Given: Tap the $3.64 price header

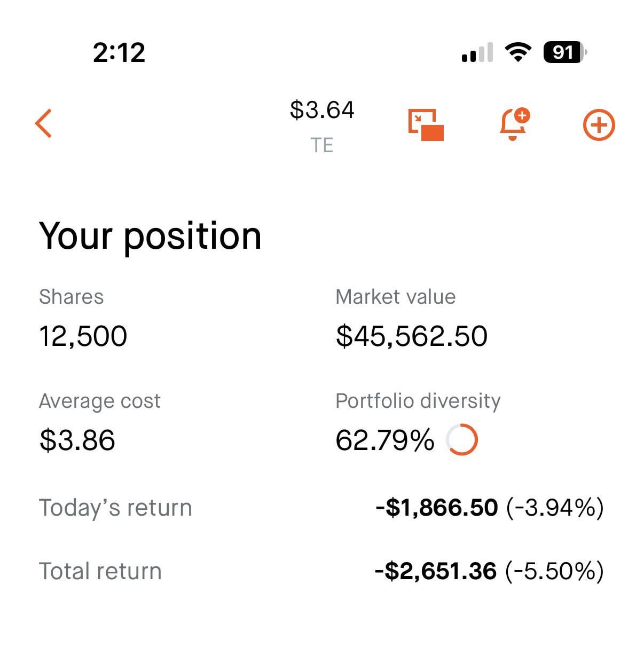Looking at the screenshot, I should 322,110.
